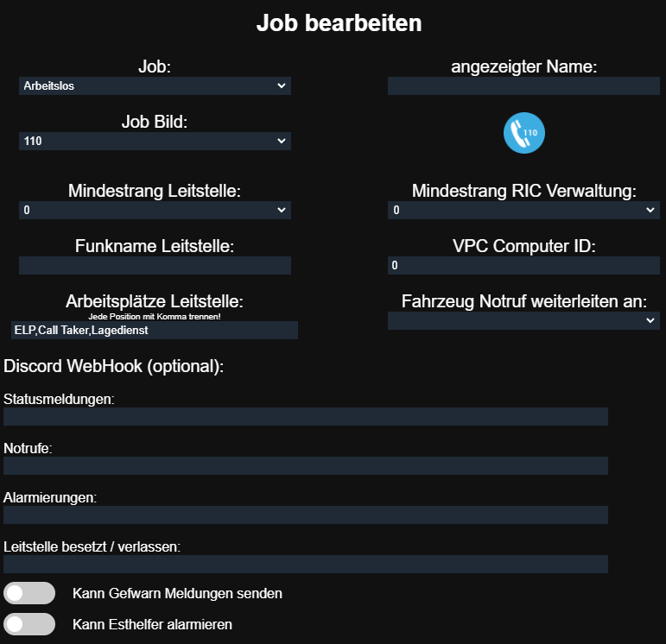Edit the Arbeitsplätze Leitstelle positions field
Image resolution: width=666 pixels, height=644 pixels.
(x=155, y=330)
